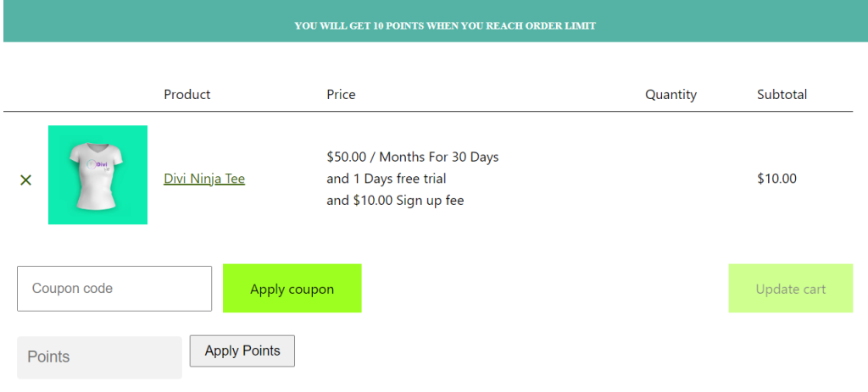Click the Quantity column header

tap(671, 95)
